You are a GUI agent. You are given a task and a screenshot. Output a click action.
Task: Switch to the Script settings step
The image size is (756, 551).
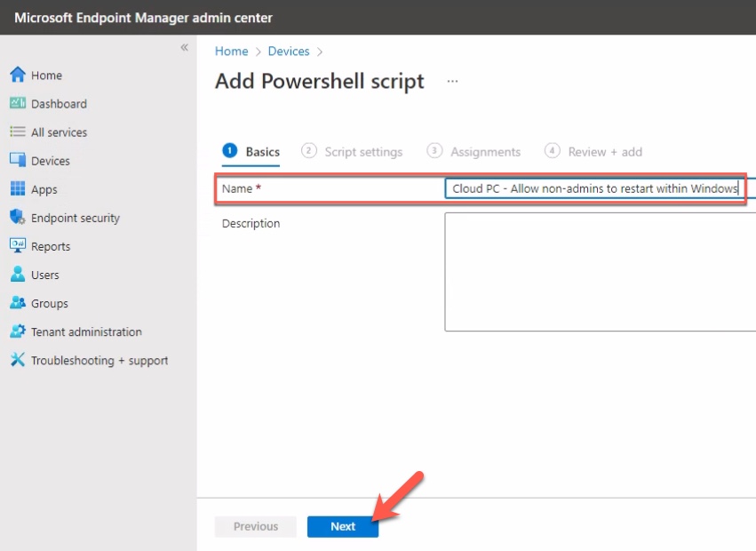click(x=352, y=151)
